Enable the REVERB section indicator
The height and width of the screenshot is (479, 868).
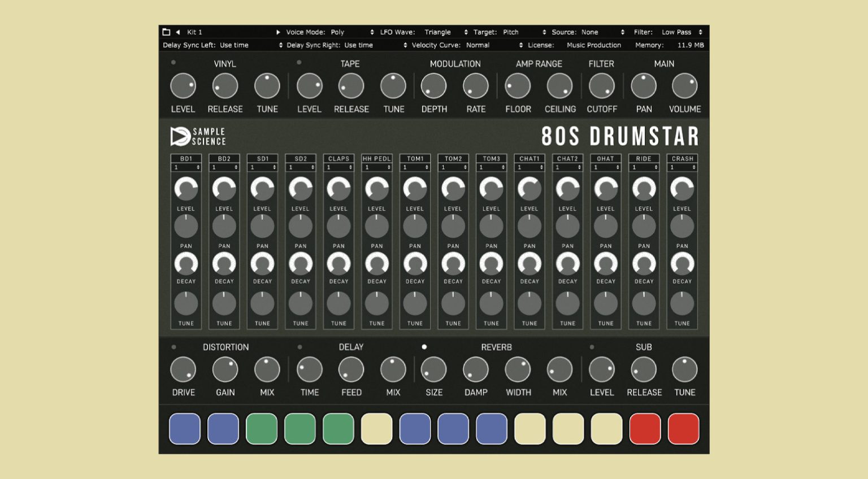tap(424, 347)
